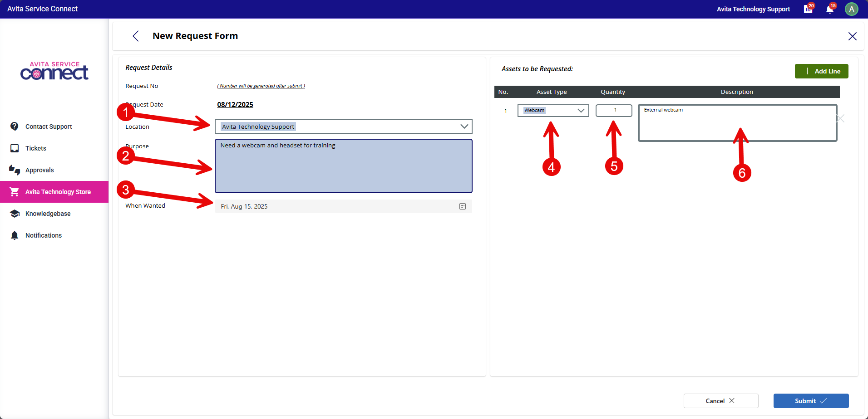
Task: Click the Knowledgebase graduation cap icon
Action: tap(15, 214)
